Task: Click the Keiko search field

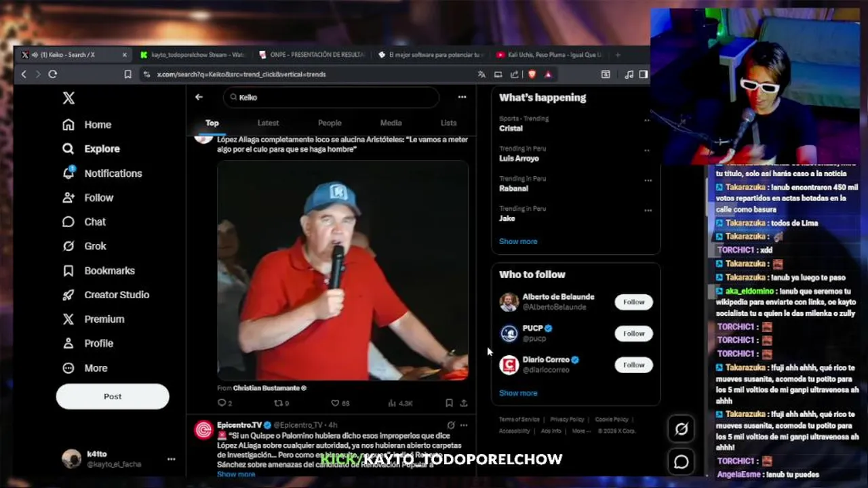Action: (331, 97)
